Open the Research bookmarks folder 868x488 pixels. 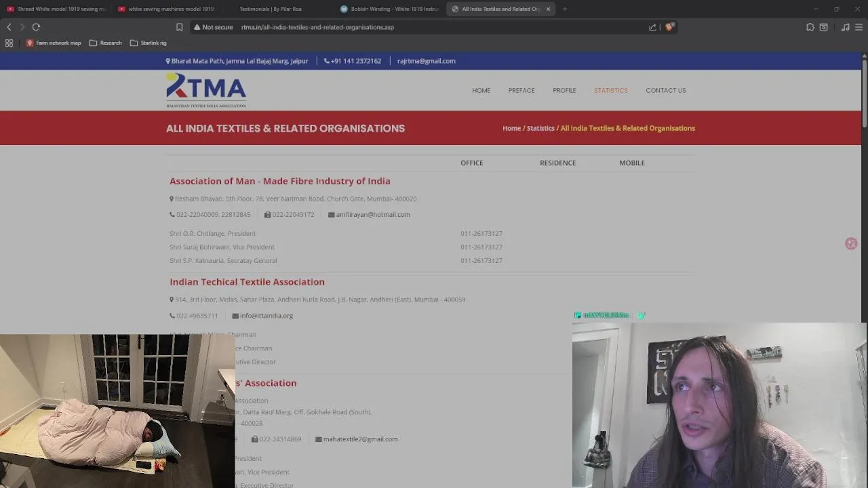click(x=106, y=43)
